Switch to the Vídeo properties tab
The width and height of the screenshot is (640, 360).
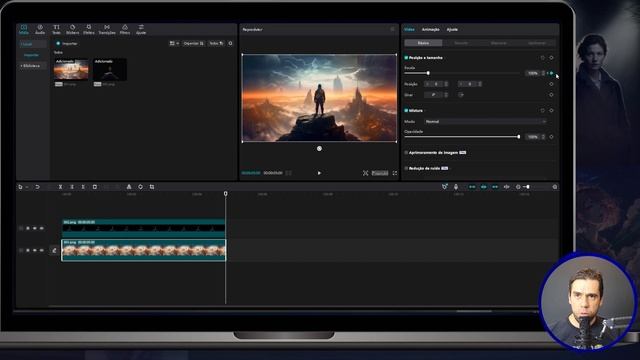409,29
